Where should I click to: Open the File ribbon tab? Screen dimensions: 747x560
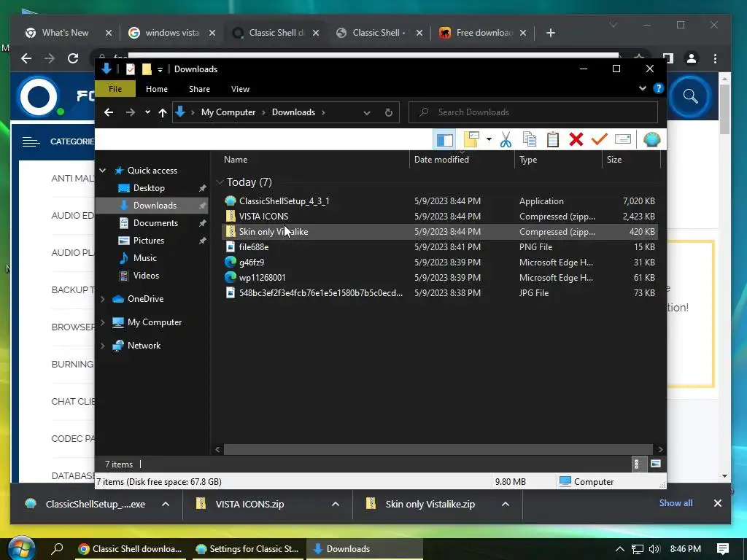115,89
